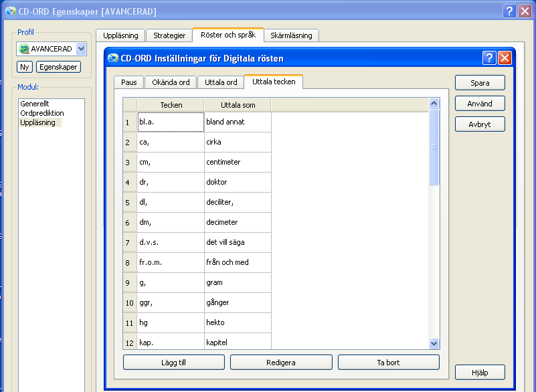Open help in the Digitala rösten dialog title bar
The height and width of the screenshot is (392, 536).
[x=489, y=58]
